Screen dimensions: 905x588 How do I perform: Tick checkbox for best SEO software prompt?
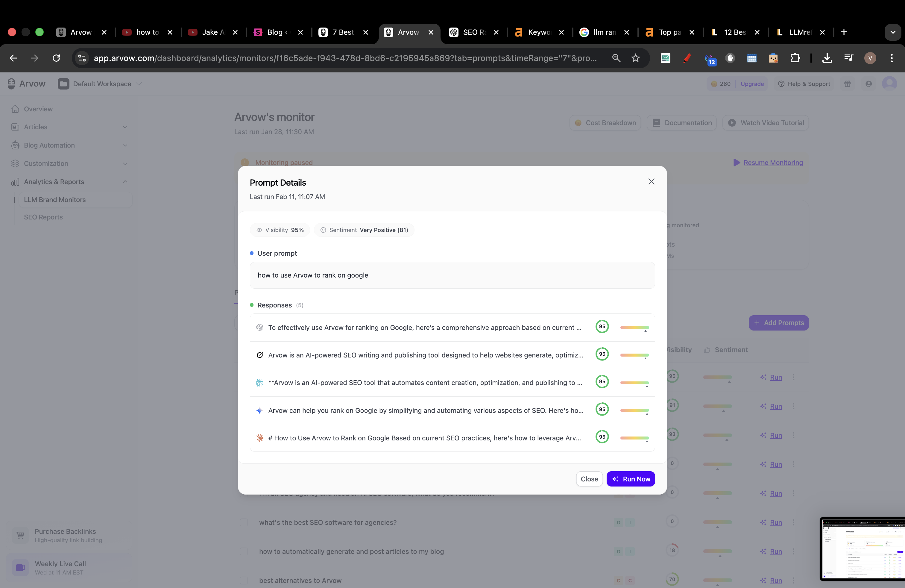244,522
